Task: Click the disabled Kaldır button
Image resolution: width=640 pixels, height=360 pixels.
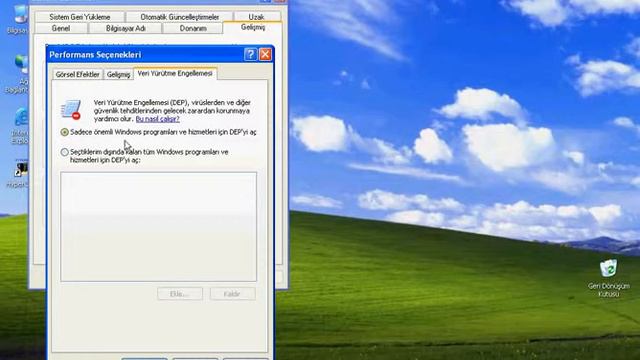Action: 233,294
